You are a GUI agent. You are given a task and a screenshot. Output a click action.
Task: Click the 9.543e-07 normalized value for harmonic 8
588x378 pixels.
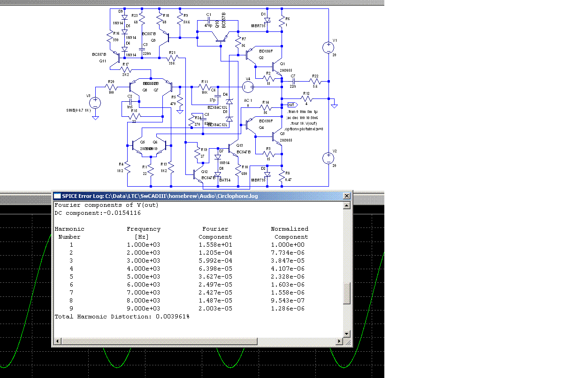coord(288,301)
